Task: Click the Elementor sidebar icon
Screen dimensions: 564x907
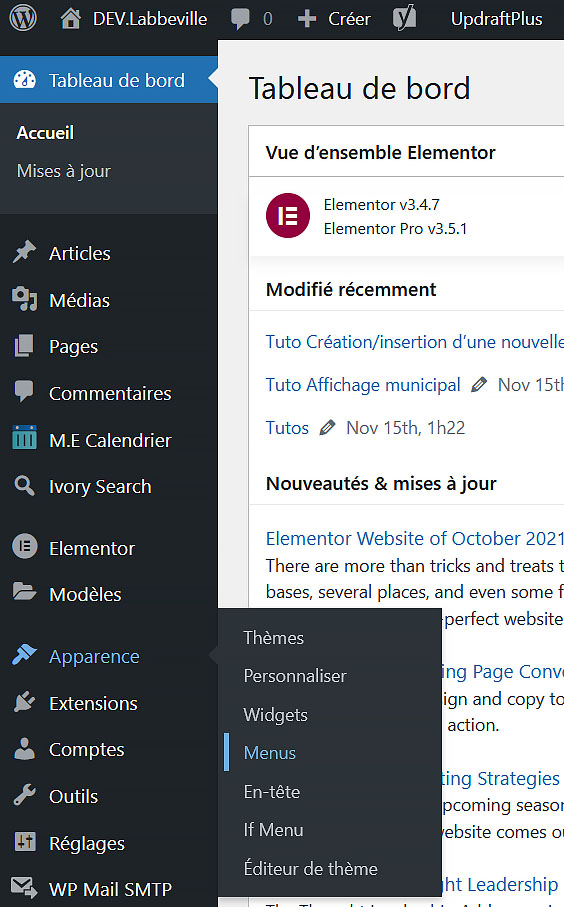Action: tap(25, 547)
